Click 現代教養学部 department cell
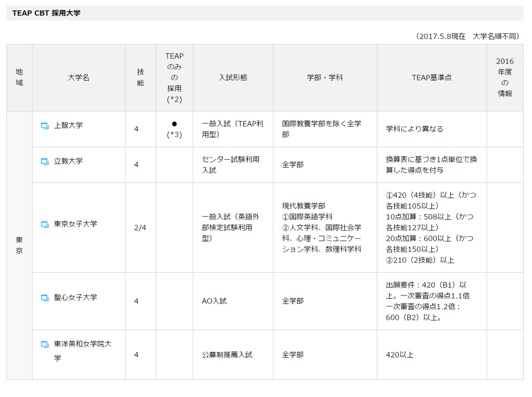Image resolution: width=532 pixels, height=397 pixels. [325, 228]
